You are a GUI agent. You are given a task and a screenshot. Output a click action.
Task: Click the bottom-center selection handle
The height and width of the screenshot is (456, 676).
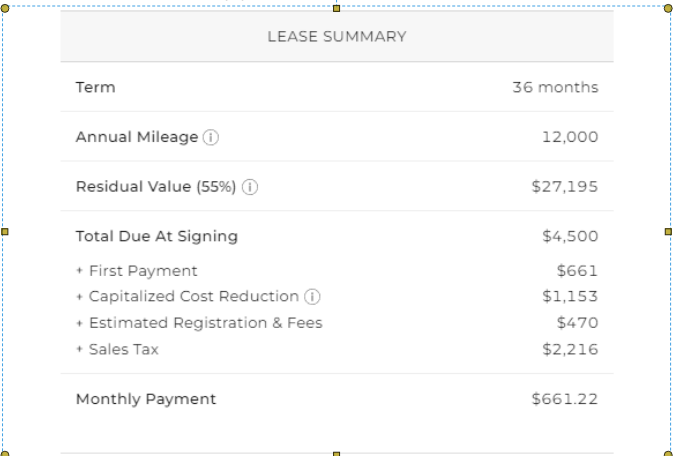click(x=337, y=454)
